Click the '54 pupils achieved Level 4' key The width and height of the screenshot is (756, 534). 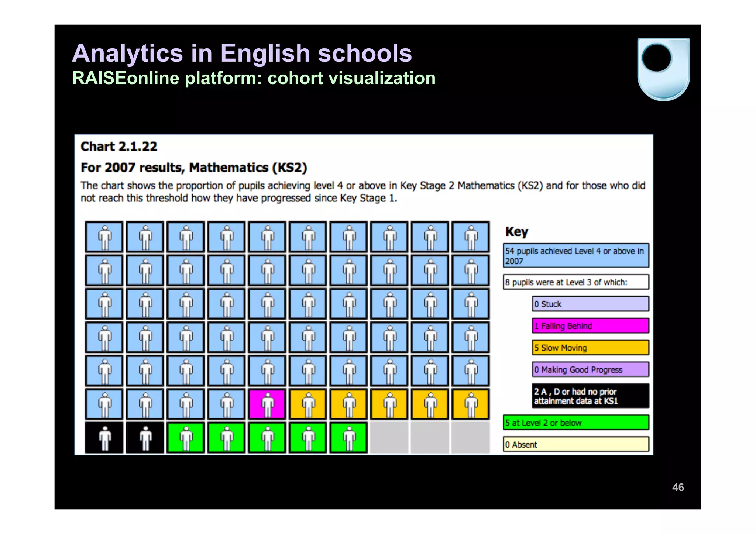pos(575,256)
